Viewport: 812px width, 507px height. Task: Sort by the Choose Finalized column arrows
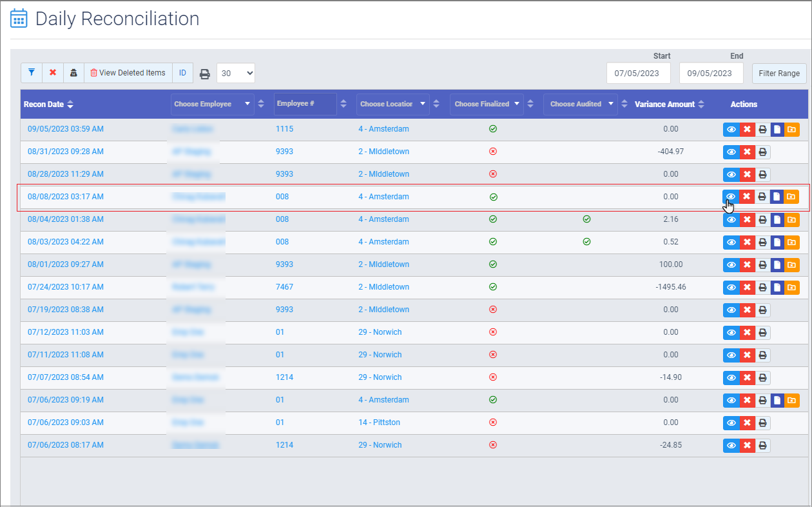pos(530,104)
